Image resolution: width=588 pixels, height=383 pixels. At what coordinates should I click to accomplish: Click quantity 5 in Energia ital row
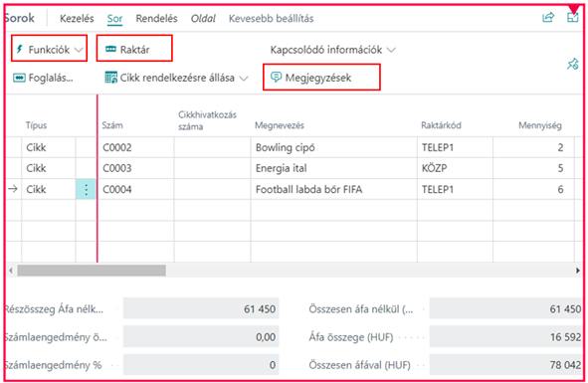(533, 168)
